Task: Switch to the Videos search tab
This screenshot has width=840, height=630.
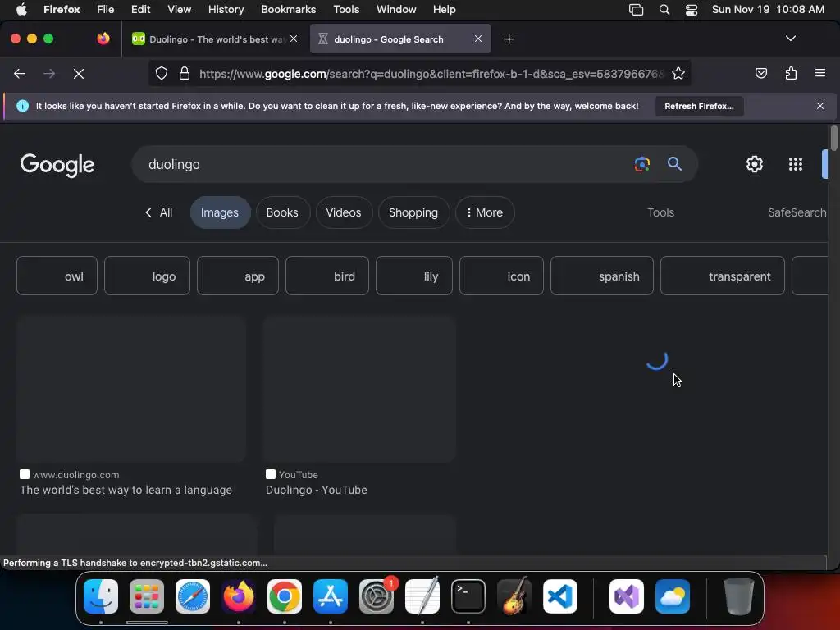Action: 344,212
